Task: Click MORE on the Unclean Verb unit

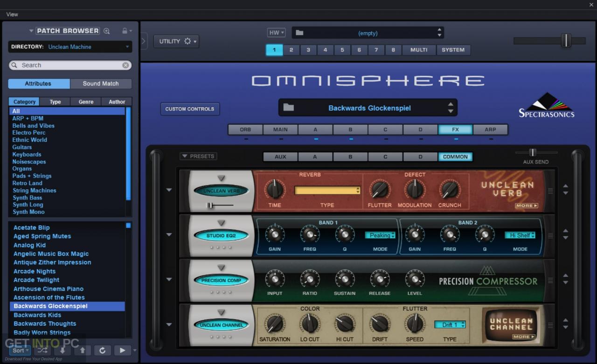Action: (527, 206)
